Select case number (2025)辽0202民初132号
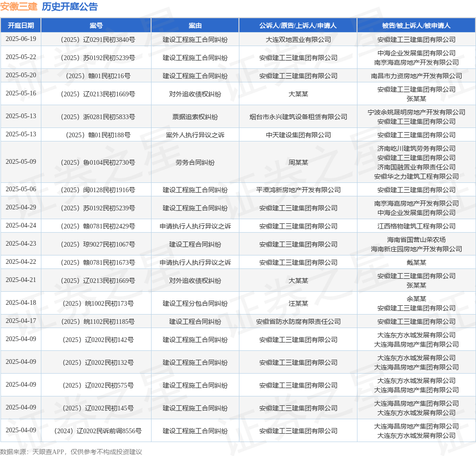476x456 pixels. click(98, 362)
